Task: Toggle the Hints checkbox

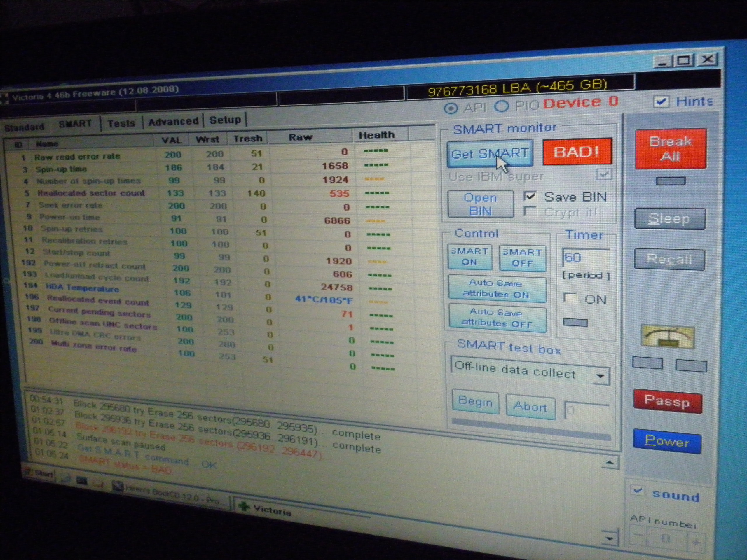Action: (660, 101)
